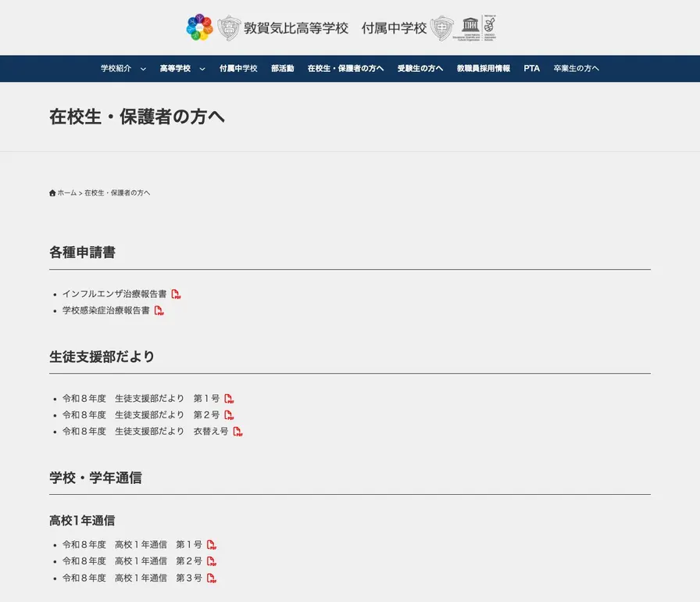Select 部活動 in the navigation bar
Viewport: 700px width, 602px height.
coord(283,68)
